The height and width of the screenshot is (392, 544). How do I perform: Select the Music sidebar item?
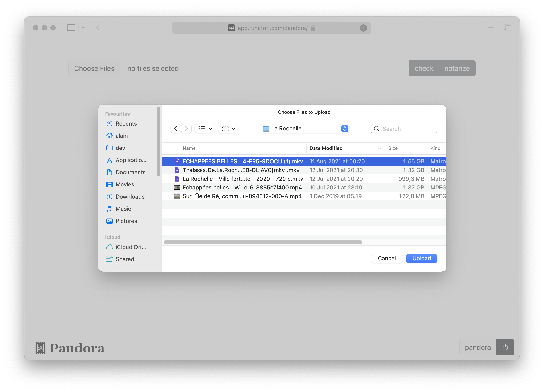[123, 209]
